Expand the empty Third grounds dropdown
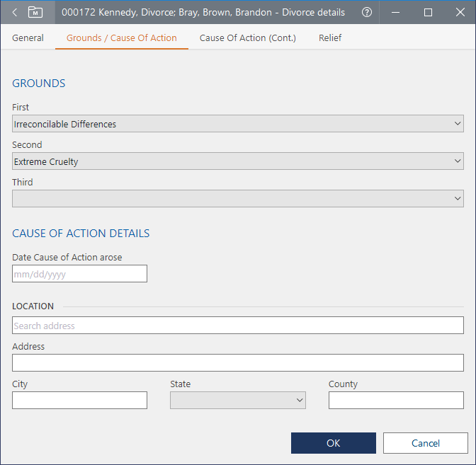The image size is (476, 465). [x=238, y=199]
